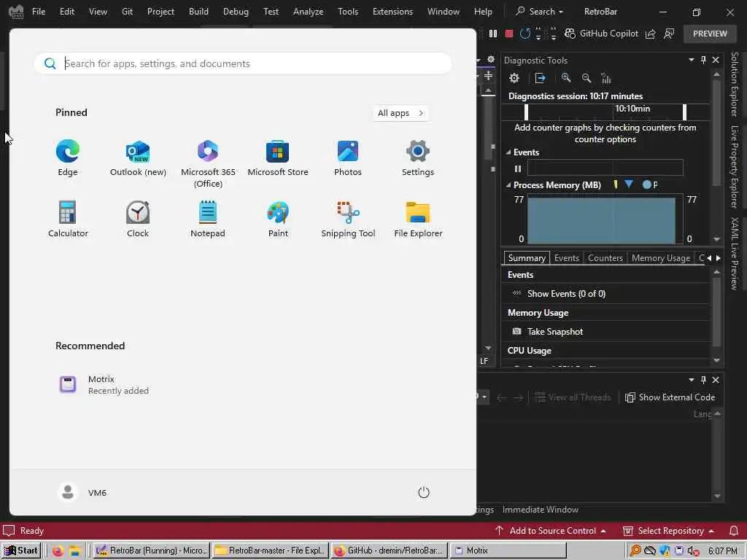This screenshot has width=747, height=560.
Task: Open Microsoft 365 (Office) app
Action: [x=208, y=164]
